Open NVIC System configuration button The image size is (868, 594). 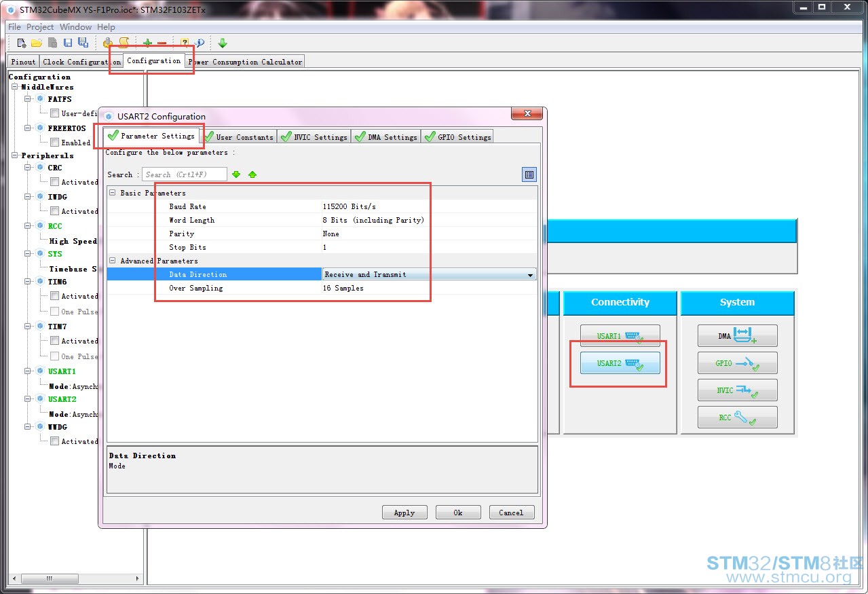[x=738, y=390]
